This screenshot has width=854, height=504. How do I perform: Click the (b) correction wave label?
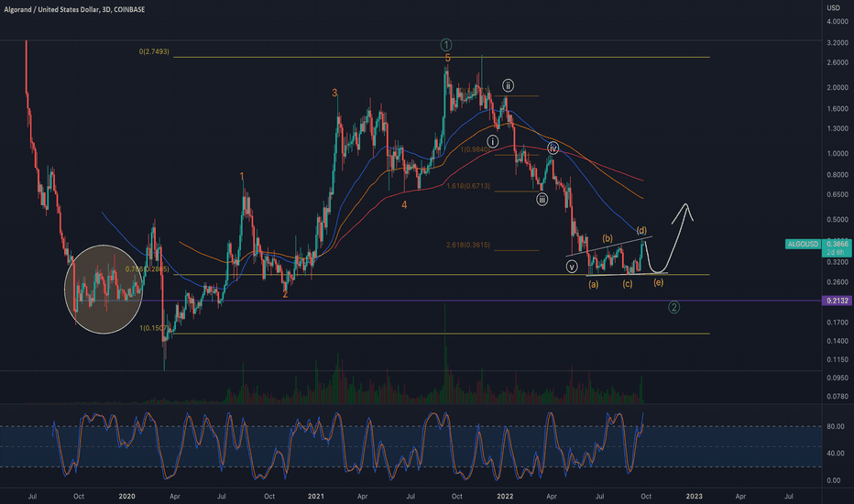point(608,238)
